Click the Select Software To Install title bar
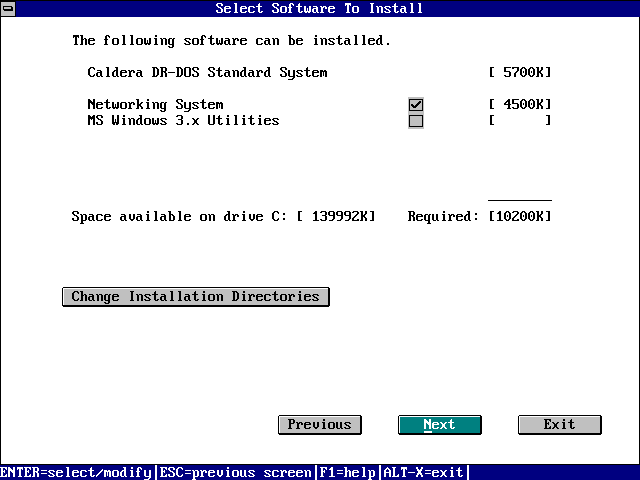Image resolution: width=640 pixels, height=480 pixels. click(x=319, y=8)
